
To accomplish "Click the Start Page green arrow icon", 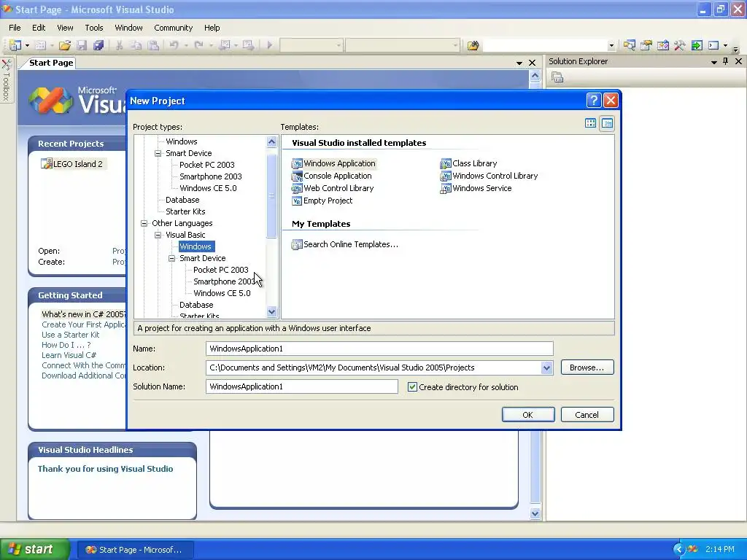I will pyautogui.click(x=697, y=45).
